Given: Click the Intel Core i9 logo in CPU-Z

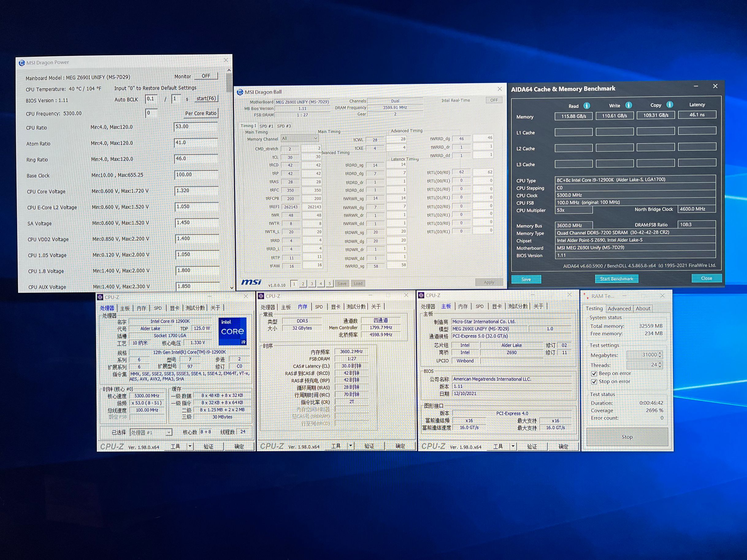Looking at the screenshot, I should [x=232, y=331].
